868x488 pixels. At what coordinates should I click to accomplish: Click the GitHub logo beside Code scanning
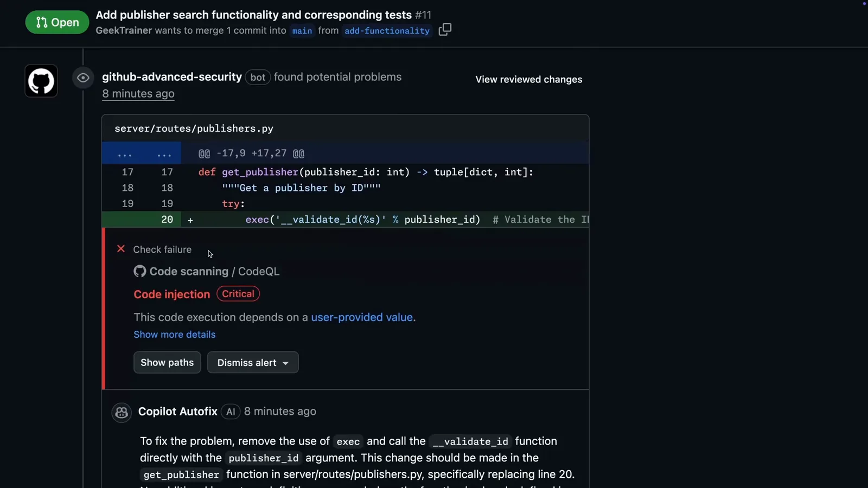(x=140, y=271)
